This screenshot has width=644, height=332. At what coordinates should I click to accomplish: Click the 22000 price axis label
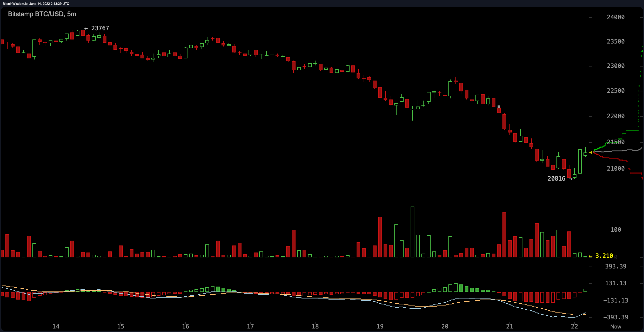point(616,116)
